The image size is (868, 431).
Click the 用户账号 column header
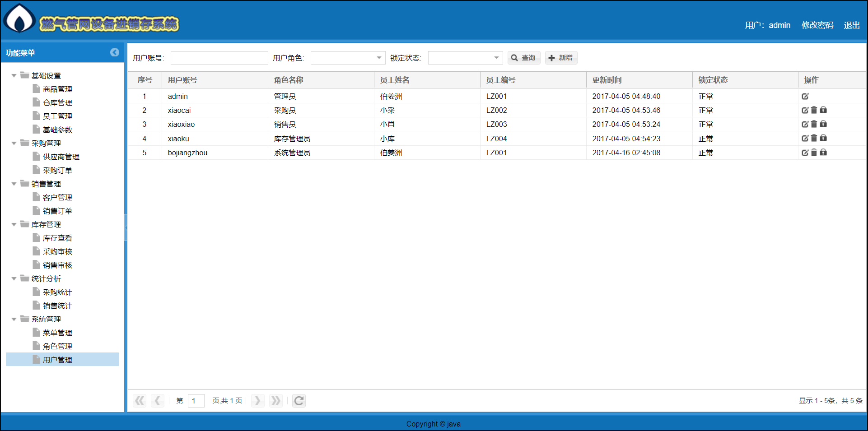pos(215,80)
